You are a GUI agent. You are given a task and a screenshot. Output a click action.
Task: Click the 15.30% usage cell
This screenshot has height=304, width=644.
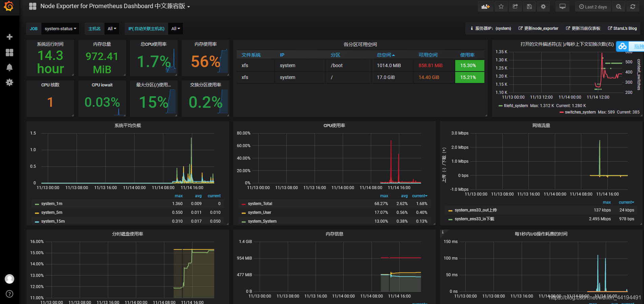pos(470,65)
